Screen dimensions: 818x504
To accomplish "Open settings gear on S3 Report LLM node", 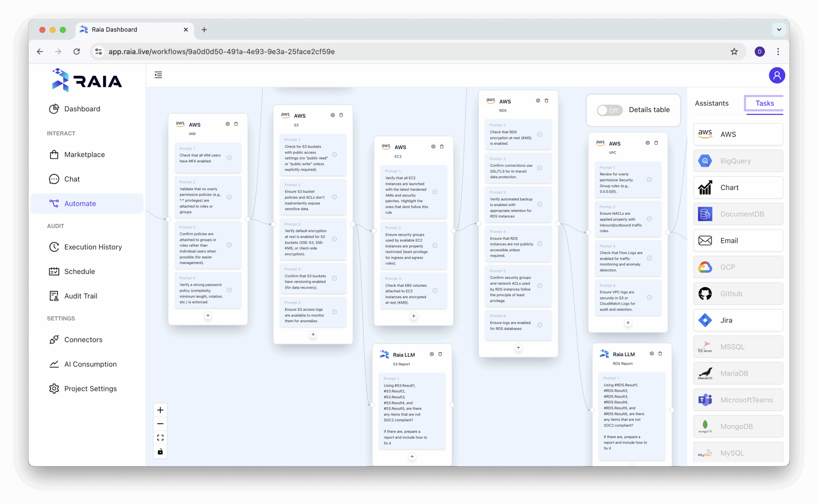I will click(431, 354).
